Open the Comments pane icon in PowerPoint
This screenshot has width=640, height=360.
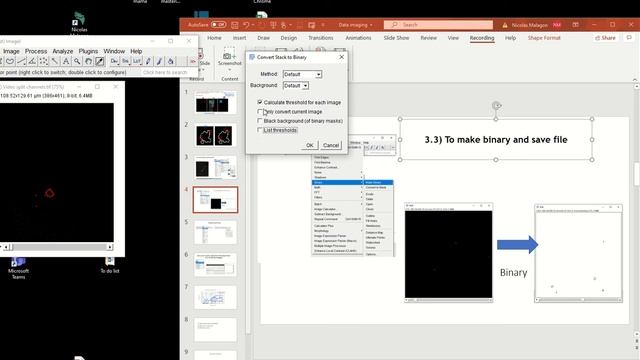(x=629, y=38)
